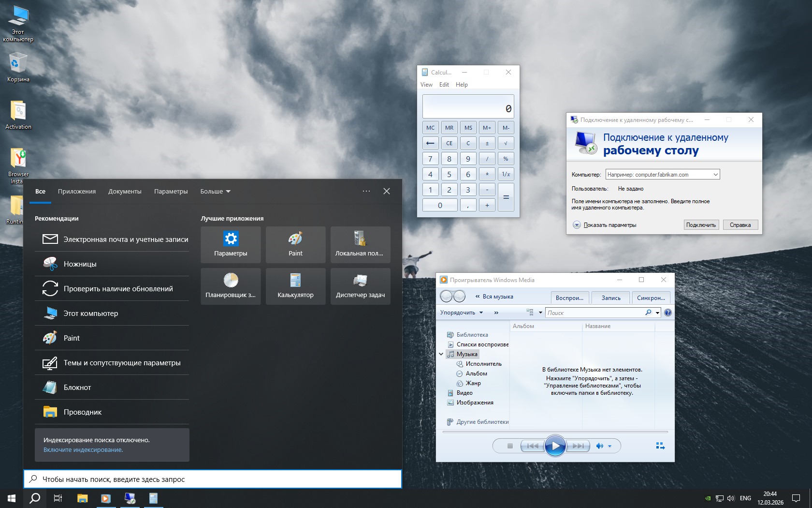Click the Connect button

coord(701,225)
